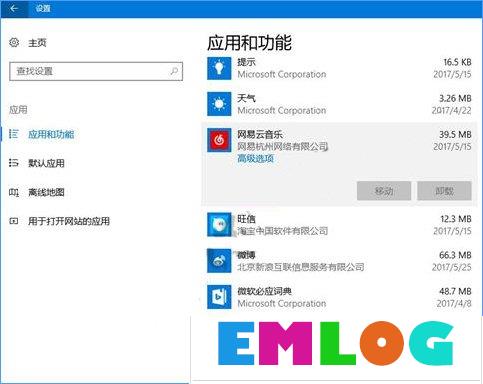Select the 提示 app name
The height and width of the screenshot is (384, 483).
click(246, 62)
